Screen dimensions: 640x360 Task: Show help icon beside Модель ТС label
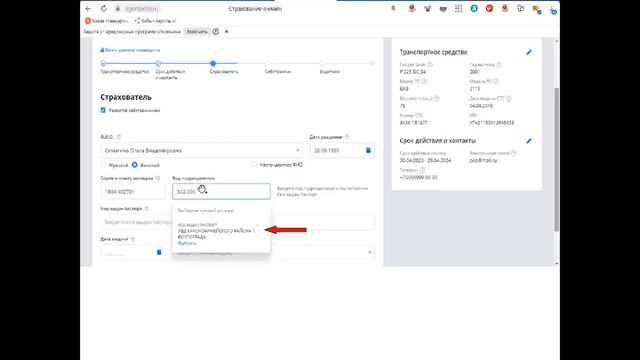click(496, 82)
